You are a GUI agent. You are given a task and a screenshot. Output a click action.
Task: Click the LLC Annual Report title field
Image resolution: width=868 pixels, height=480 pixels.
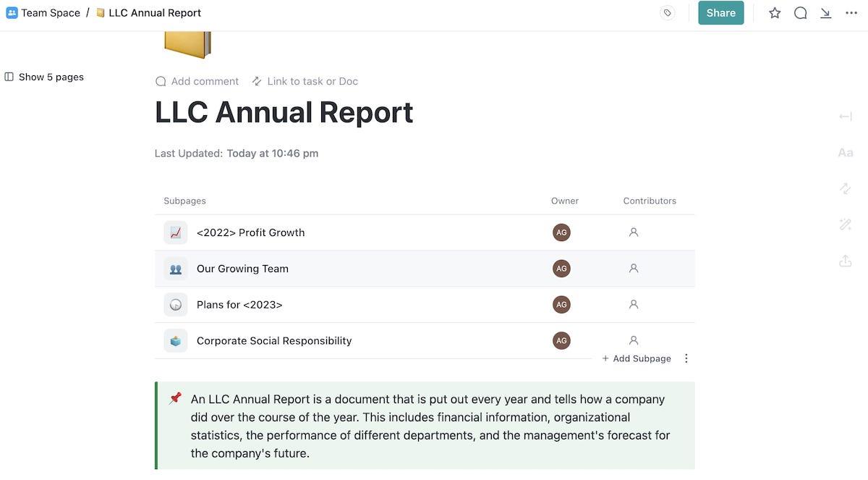[284, 113]
